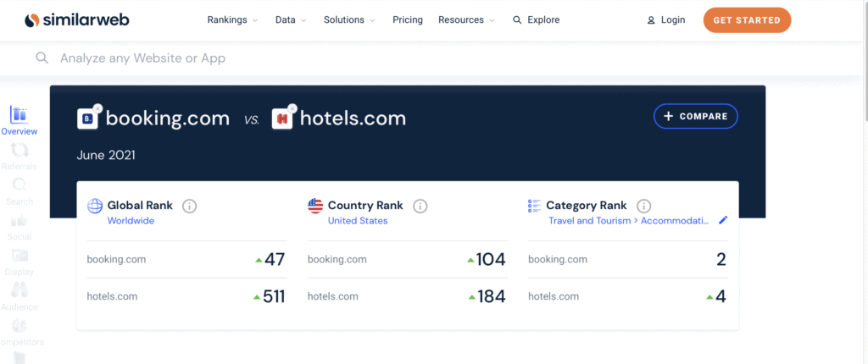Go to the Search sidebar section

click(x=19, y=190)
